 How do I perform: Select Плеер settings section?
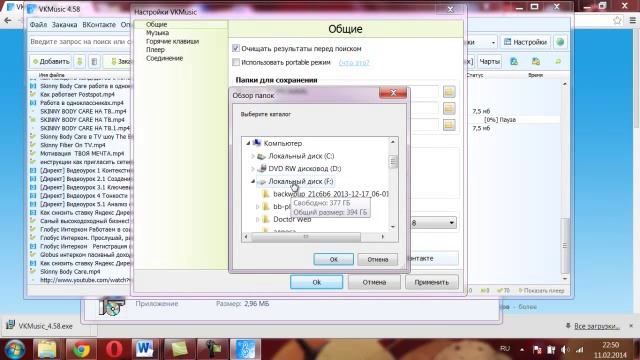coord(155,50)
